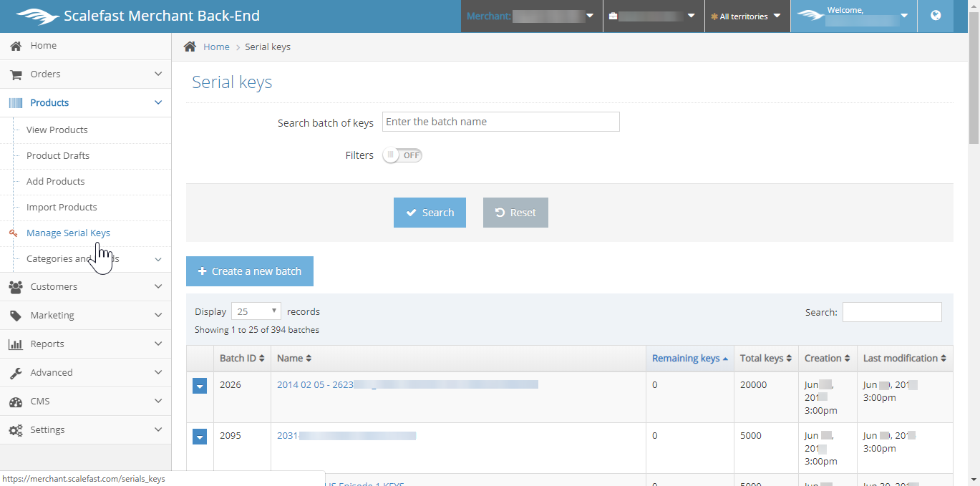Viewport: 980px width, 486px height.
Task: Open View Products in sidebar
Action: pyautogui.click(x=57, y=130)
